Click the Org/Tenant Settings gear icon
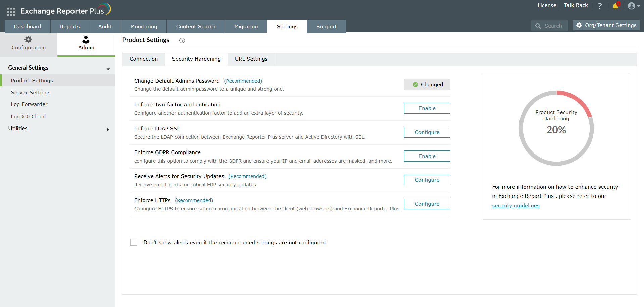The width and height of the screenshot is (644, 307). tap(579, 25)
